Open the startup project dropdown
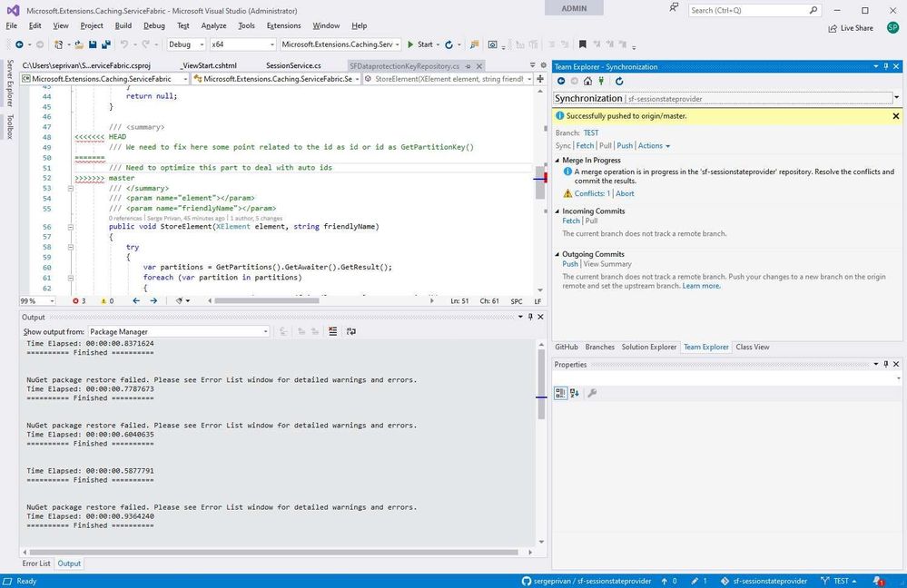The height and width of the screenshot is (588, 907). click(x=340, y=44)
